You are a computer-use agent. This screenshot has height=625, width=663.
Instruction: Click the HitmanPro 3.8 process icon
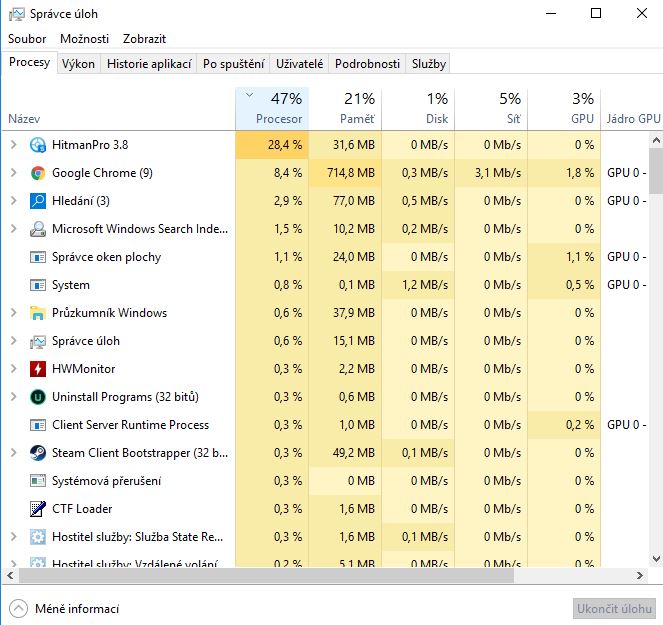38,145
